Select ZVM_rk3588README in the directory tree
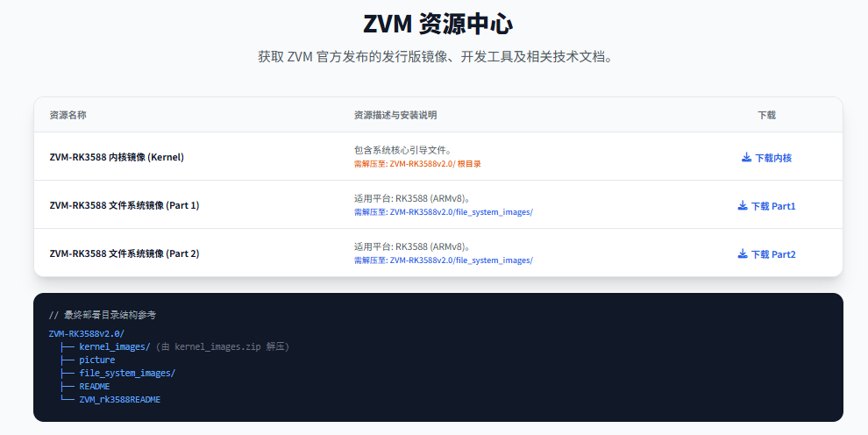This screenshot has height=435, width=868. point(119,399)
